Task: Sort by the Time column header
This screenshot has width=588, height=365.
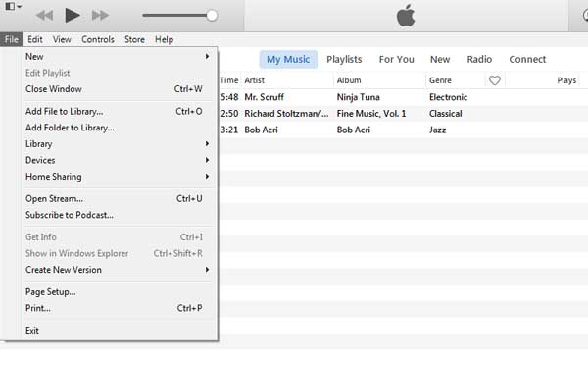Action: (x=229, y=80)
